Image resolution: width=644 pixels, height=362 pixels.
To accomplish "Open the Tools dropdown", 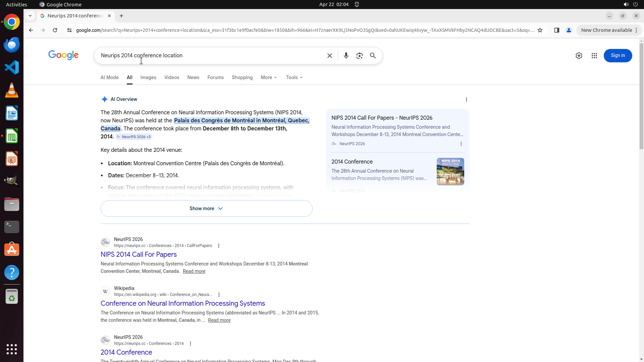I will [x=294, y=77].
